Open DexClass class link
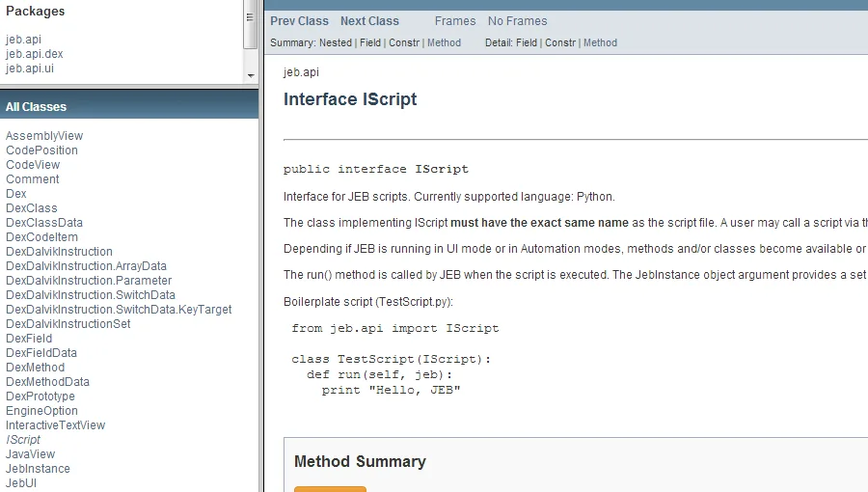 tap(32, 207)
